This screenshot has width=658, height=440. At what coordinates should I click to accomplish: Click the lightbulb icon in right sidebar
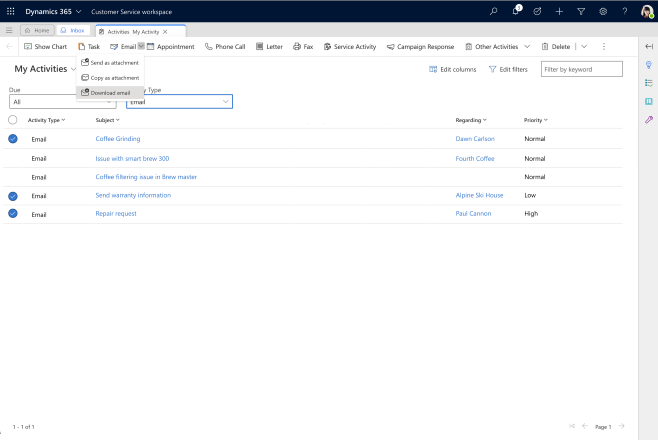coord(649,65)
